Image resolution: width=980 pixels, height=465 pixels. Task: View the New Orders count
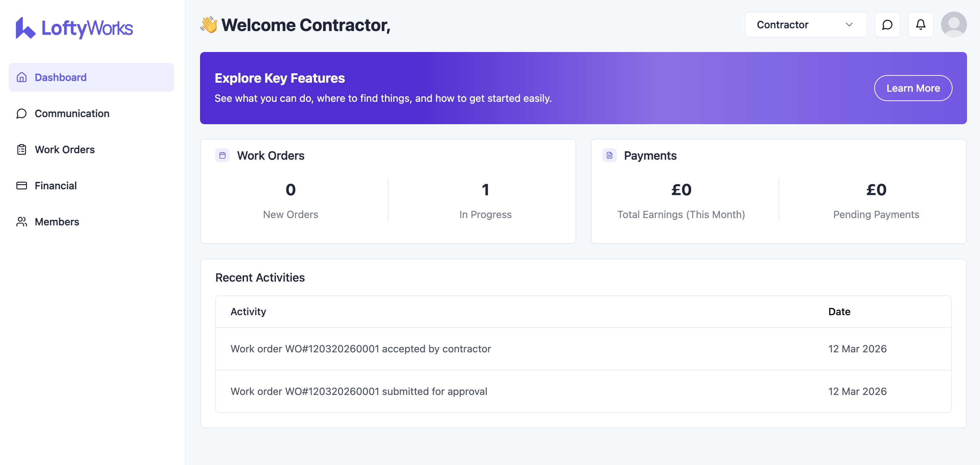(290, 190)
